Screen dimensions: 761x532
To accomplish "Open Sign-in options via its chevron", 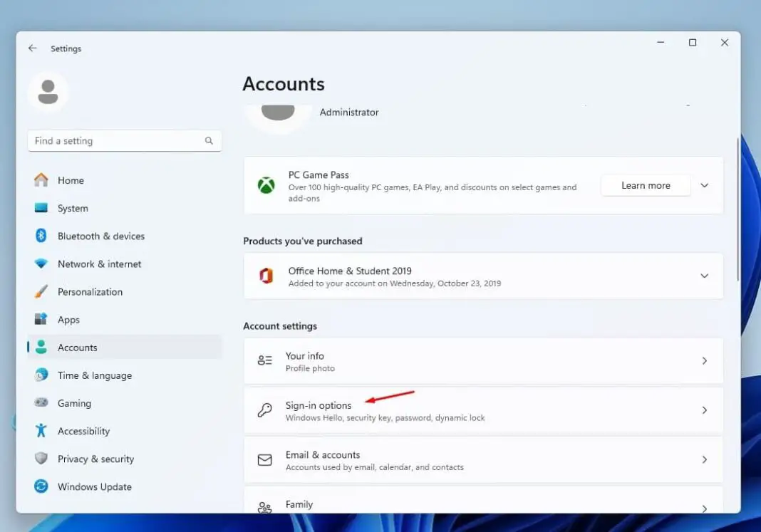I will (704, 410).
